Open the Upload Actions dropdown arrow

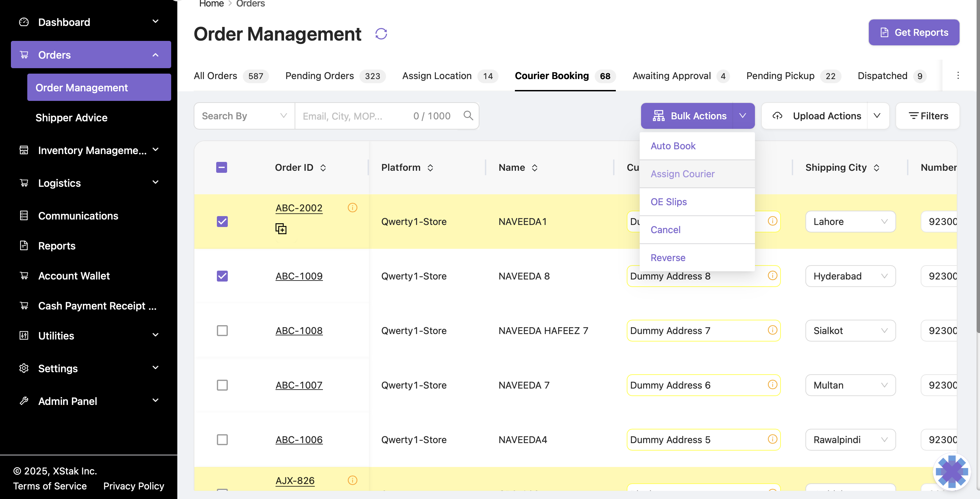(877, 116)
